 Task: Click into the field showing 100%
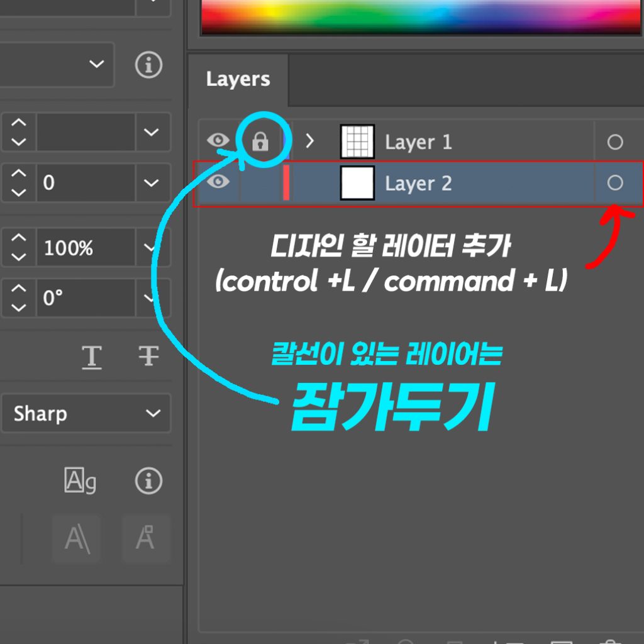[86, 248]
